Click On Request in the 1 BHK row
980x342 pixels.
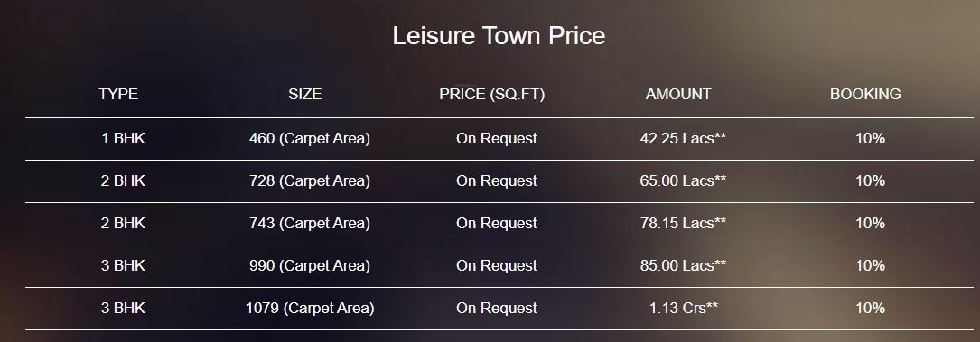tap(497, 139)
